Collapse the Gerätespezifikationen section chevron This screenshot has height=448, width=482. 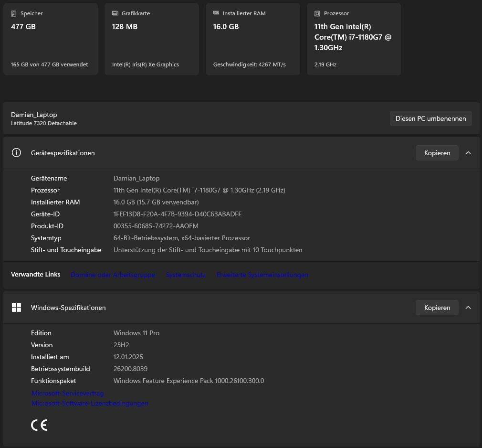468,153
